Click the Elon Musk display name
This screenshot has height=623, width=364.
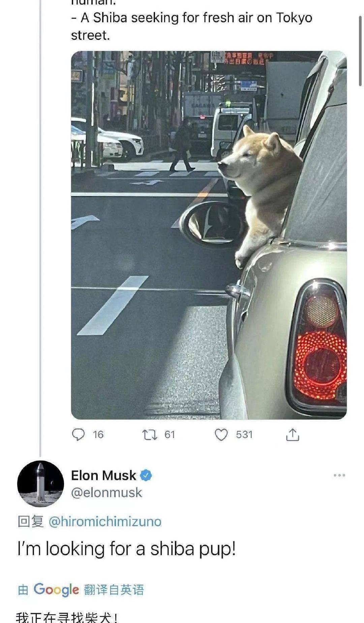pyautogui.click(x=103, y=475)
